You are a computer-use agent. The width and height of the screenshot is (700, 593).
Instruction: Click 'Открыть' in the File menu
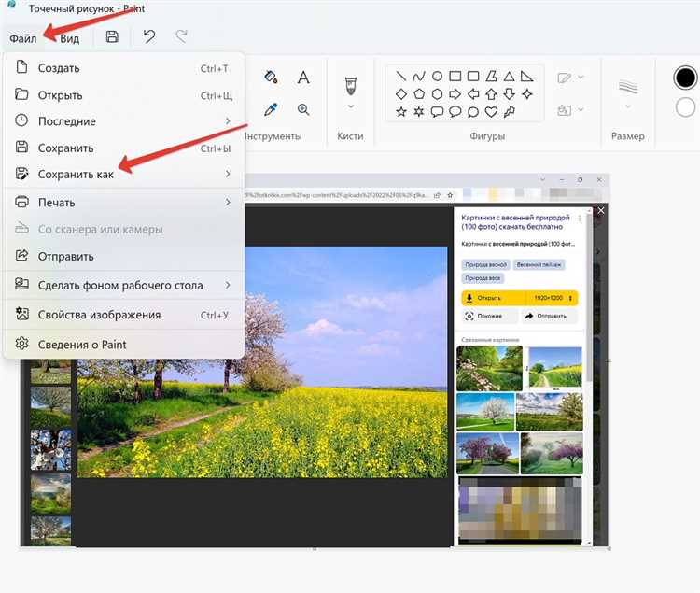click(x=61, y=95)
